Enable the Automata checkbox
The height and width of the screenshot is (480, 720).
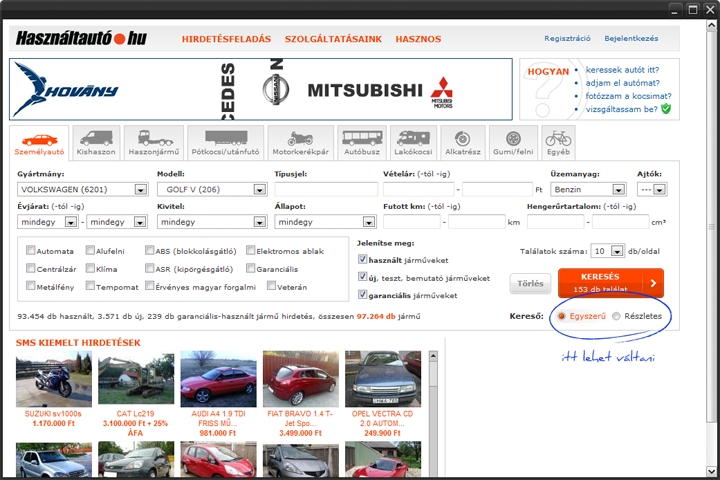[x=31, y=251]
